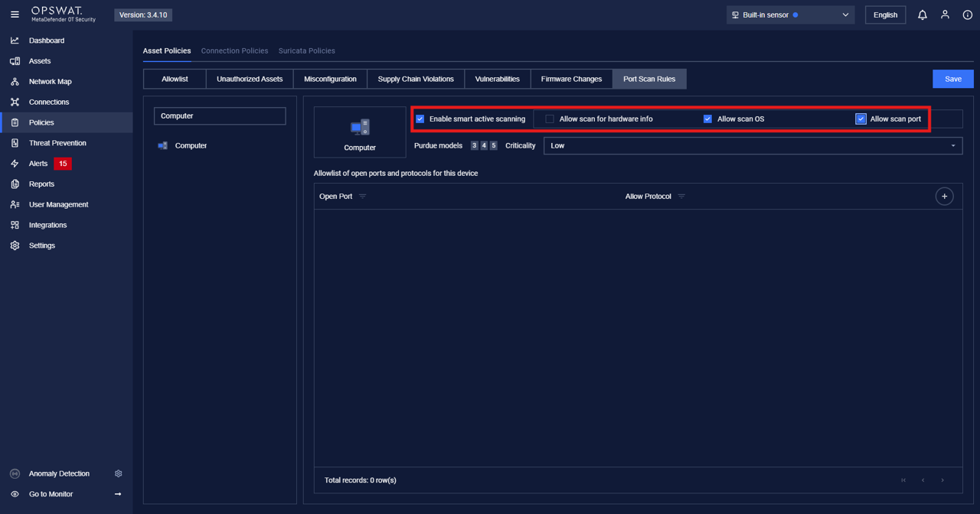Screen dimensions: 980x514
Task: Open the Misconfiguration tab
Action: pyautogui.click(x=330, y=79)
